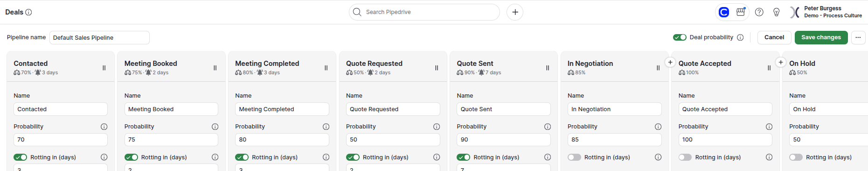Open Peter Burgess account menu
The width and height of the screenshot is (868, 171).
tap(826, 12)
